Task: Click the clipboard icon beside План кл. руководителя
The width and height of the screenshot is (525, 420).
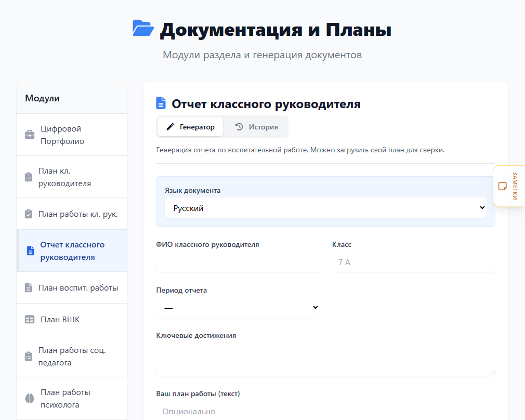Action: [x=29, y=177]
